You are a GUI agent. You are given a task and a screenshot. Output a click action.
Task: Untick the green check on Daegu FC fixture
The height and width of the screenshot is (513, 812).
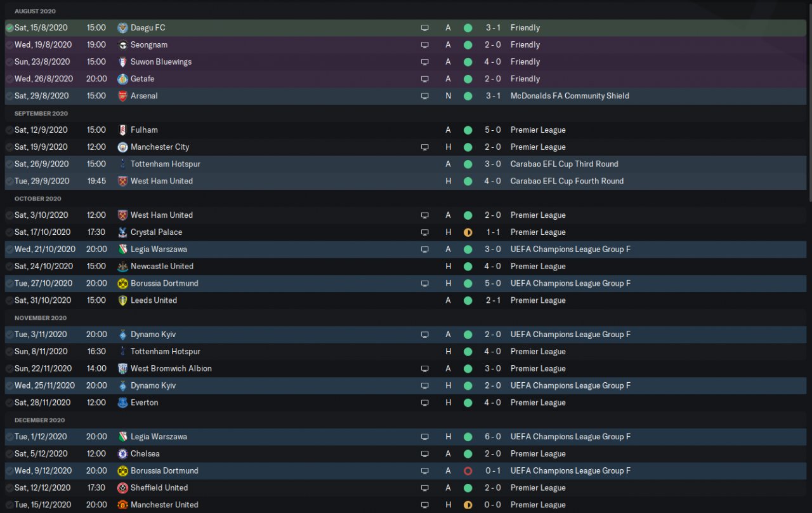point(10,28)
